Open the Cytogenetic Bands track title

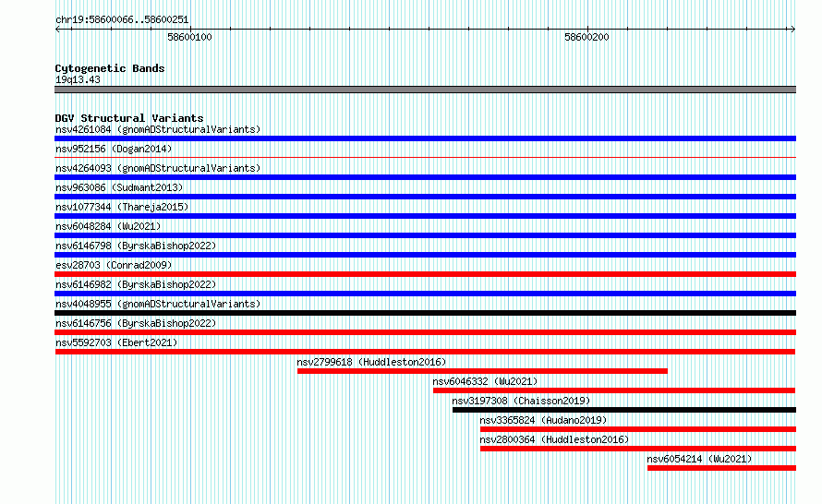[110, 68]
